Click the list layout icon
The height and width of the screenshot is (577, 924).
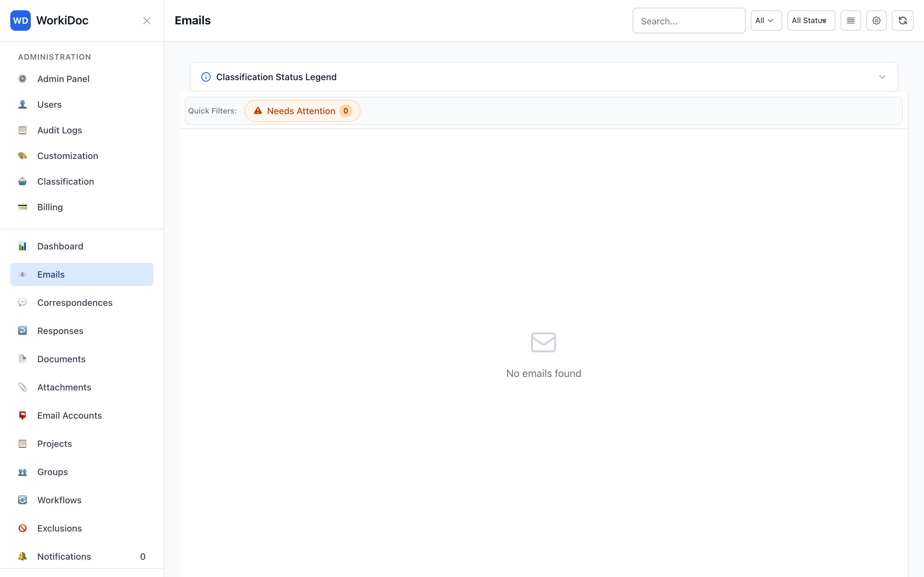[x=851, y=20]
